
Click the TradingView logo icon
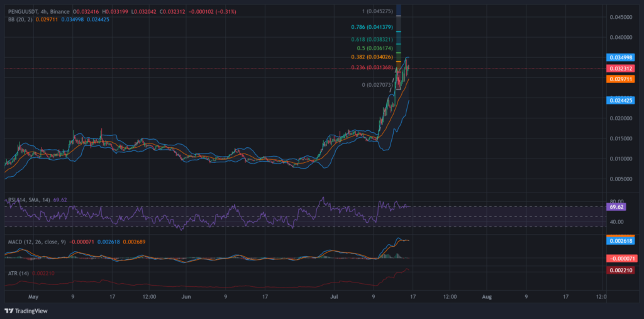coord(9,310)
